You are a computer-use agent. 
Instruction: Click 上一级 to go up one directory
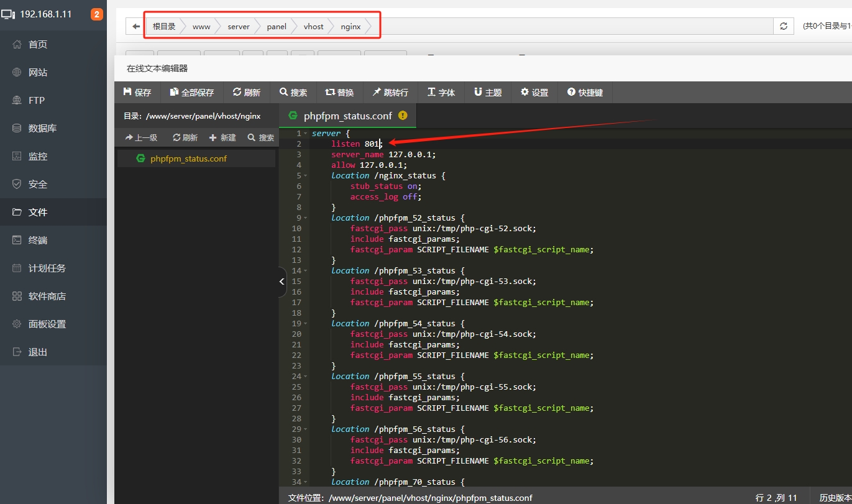click(x=141, y=137)
